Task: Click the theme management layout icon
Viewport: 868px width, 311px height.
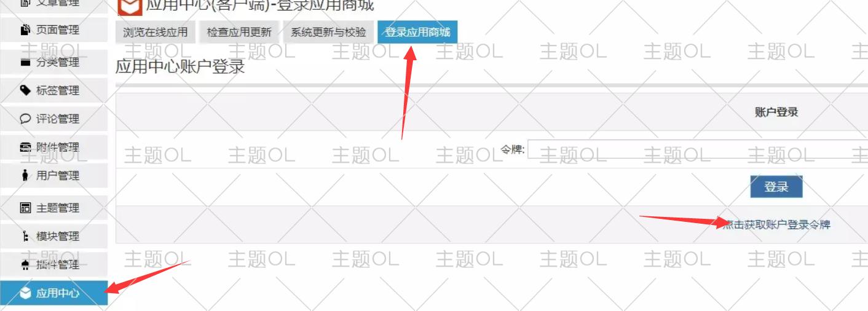Action: (x=25, y=208)
